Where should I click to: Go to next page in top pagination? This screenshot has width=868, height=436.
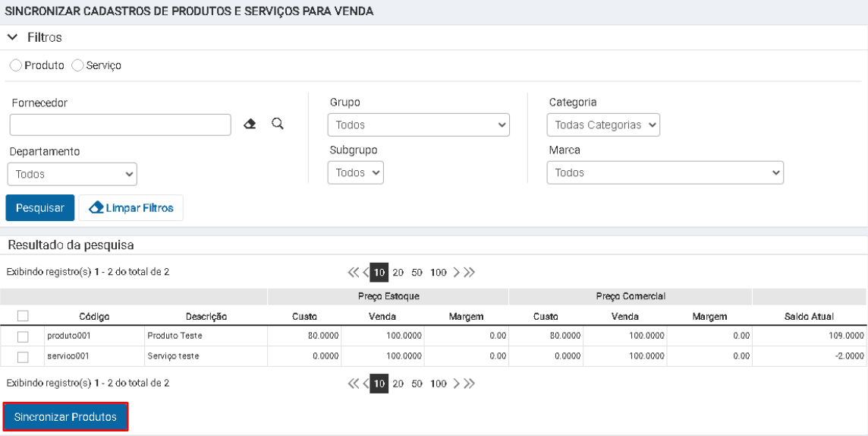457,273
